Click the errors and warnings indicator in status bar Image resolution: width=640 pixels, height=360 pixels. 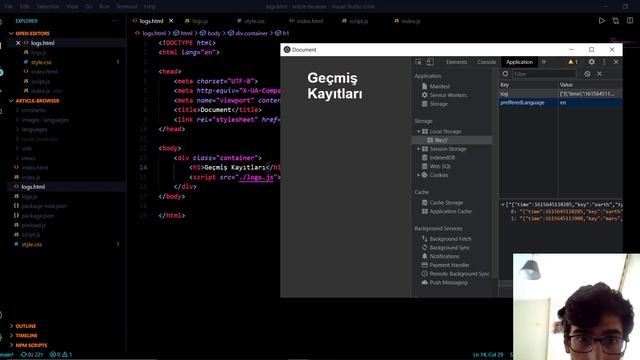pos(61,355)
